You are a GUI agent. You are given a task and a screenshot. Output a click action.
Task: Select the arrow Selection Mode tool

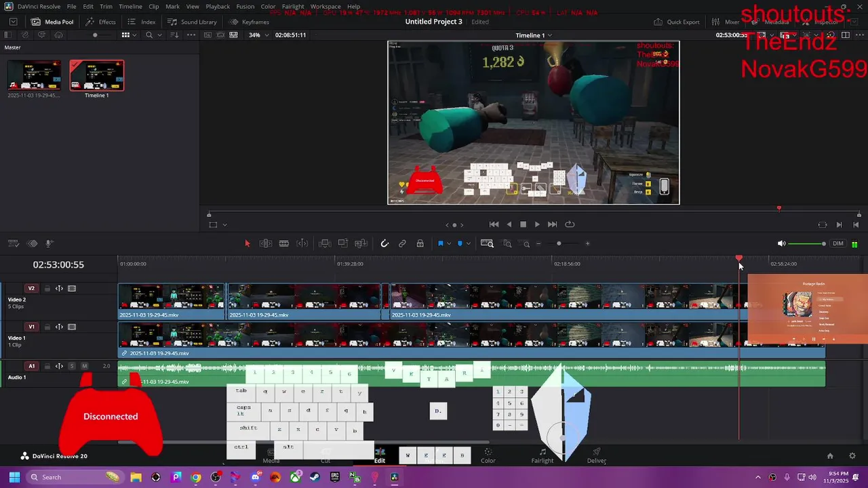(x=247, y=243)
